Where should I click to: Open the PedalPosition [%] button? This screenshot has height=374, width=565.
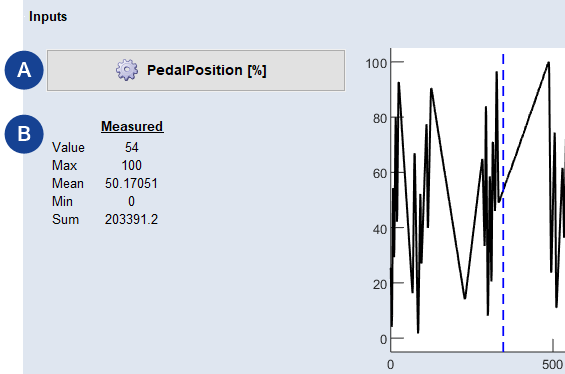(196, 70)
